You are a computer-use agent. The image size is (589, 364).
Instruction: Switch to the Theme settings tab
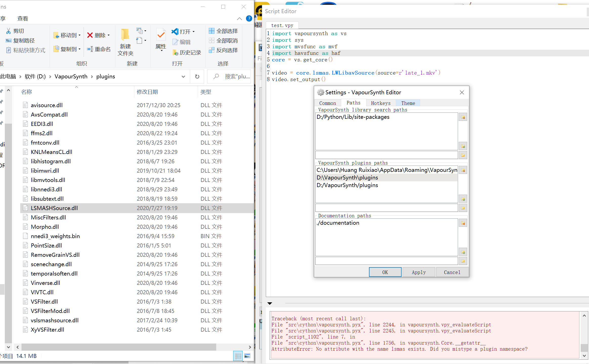pos(408,103)
